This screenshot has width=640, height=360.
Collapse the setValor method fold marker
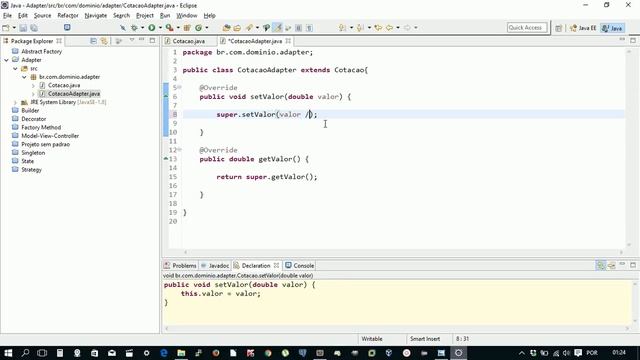pos(179,87)
